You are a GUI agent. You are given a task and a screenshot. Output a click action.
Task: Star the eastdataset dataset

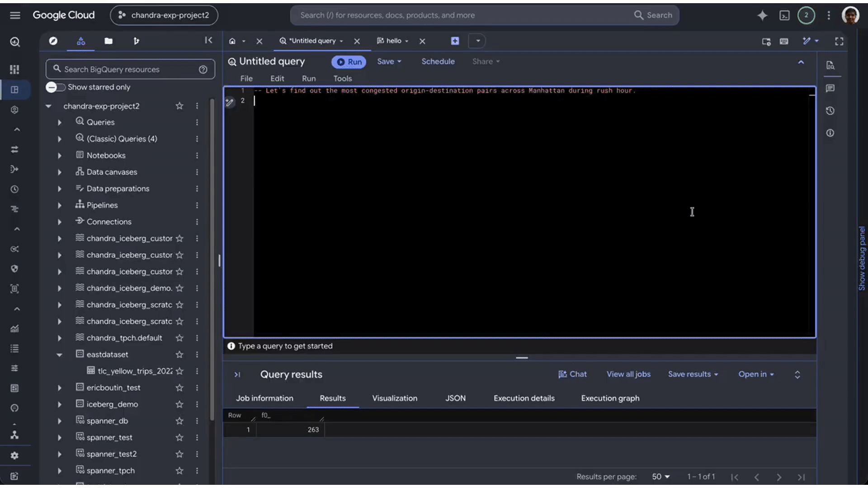[179, 355]
